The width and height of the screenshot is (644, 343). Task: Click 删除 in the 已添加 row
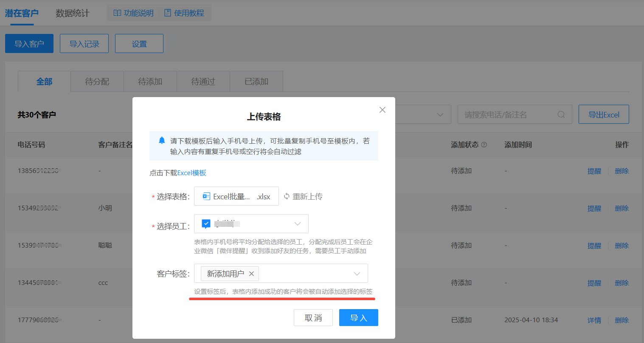622,320
